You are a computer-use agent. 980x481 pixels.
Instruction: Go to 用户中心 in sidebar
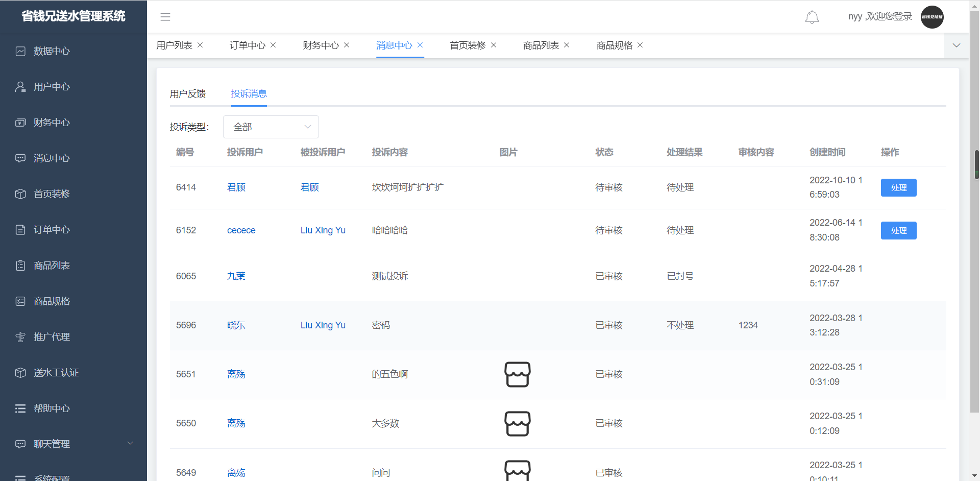[52, 87]
